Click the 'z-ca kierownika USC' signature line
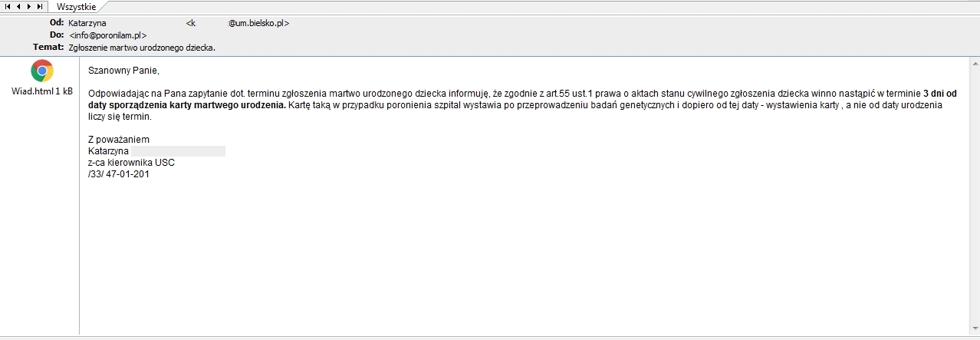The width and height of the screenshot is (980, 340). [x=131, y=163]
